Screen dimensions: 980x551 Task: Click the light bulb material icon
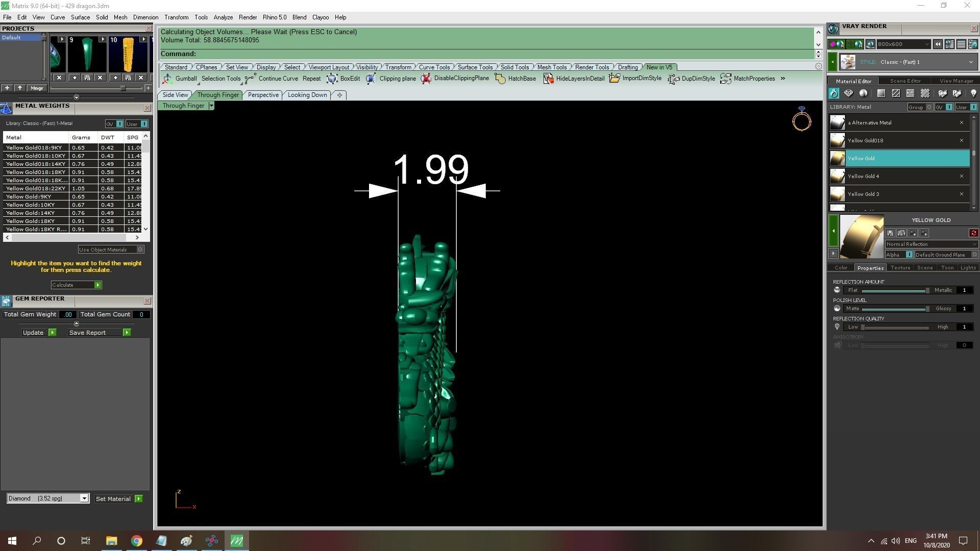tap(973, 93)
